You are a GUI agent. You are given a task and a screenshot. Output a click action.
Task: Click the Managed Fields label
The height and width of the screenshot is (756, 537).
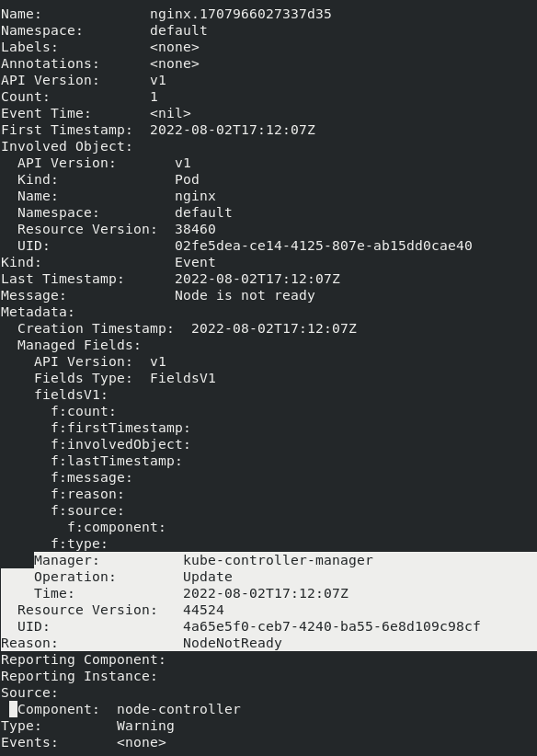coord(79,345)
